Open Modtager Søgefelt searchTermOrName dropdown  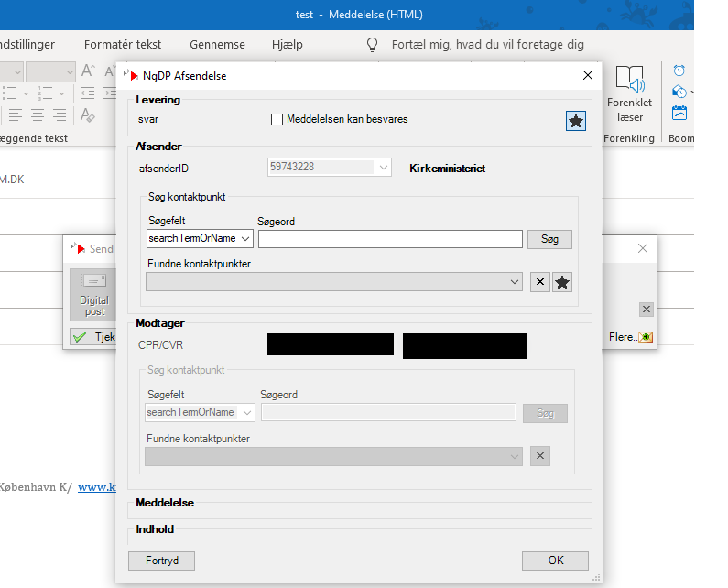tap(247, 412)
